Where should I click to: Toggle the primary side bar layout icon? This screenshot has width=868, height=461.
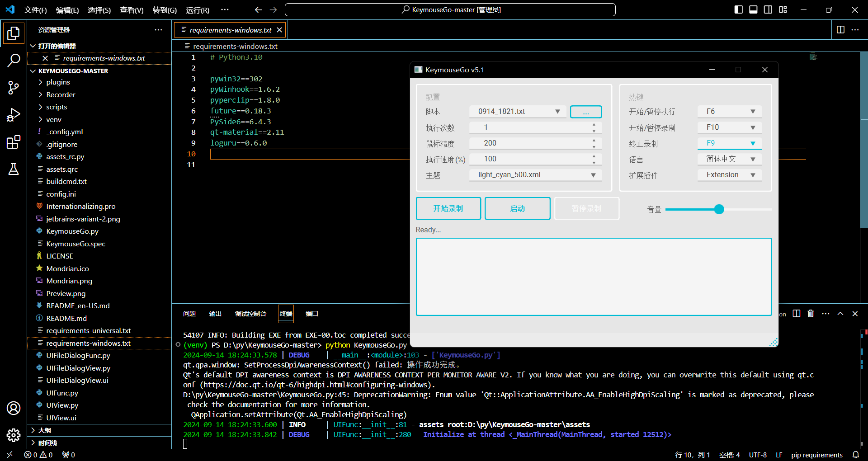click(738, 9)
